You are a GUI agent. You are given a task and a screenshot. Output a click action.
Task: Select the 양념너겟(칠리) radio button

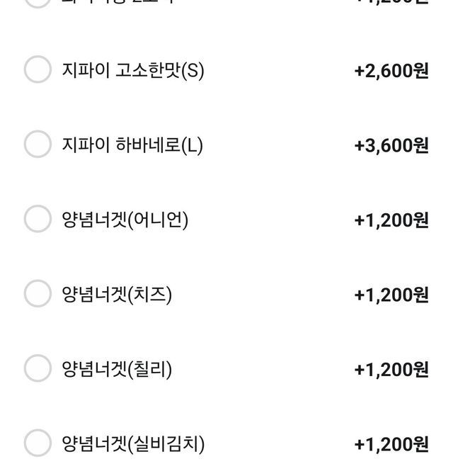click(38, 369)
